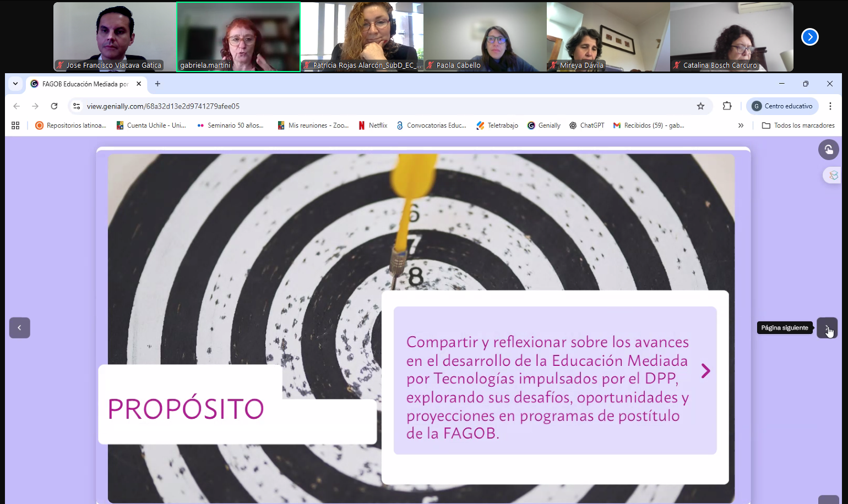Expand hidden bookmarks with double chevron
Image resolution: width=848 pixels, height=504 pixels.
pyautogui.click(x=741, y=125)
